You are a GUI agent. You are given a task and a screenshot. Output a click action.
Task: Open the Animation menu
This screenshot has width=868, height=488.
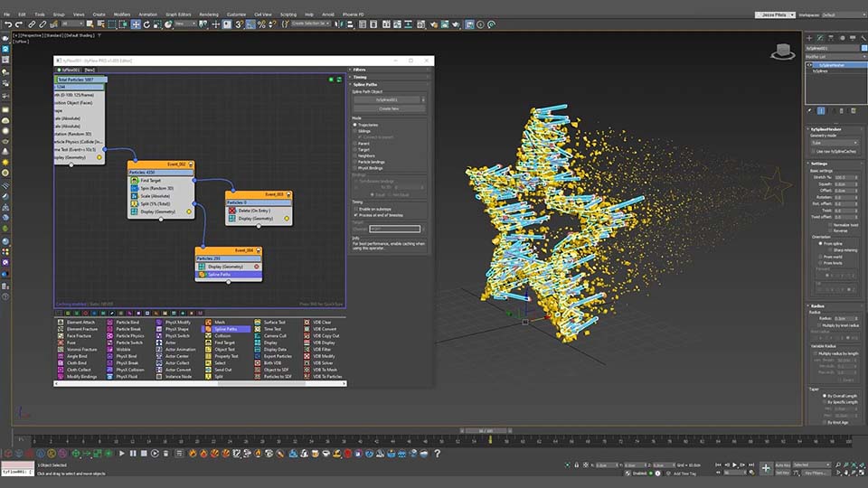pyautogui.click(x=147, y=14)
